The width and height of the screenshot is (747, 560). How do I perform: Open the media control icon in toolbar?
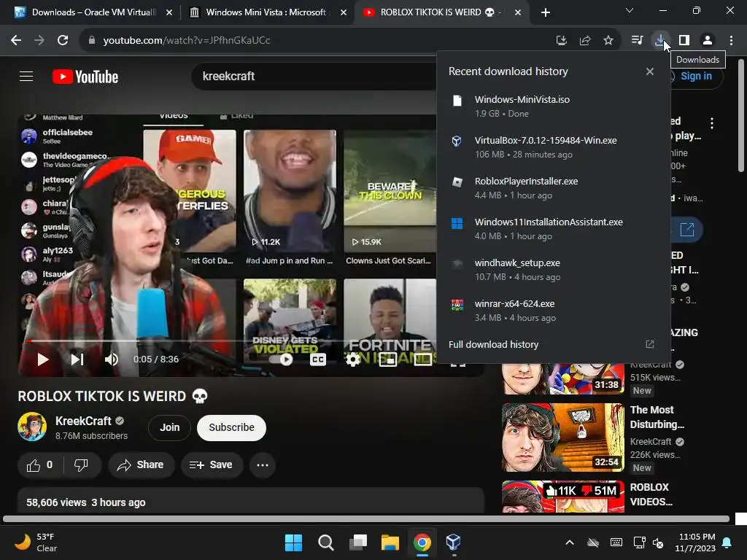pyautogui.click(x=637, y=41)
